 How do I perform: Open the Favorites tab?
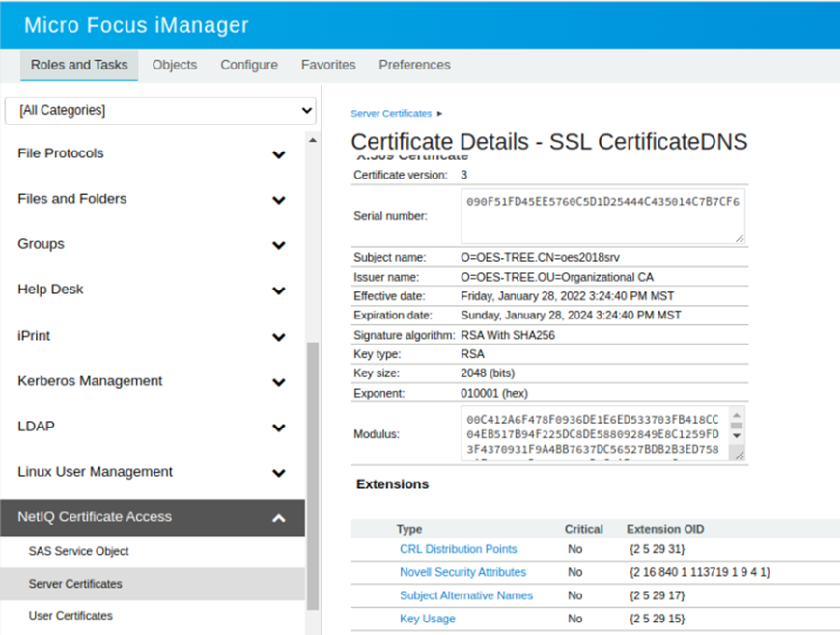pos(328,65)
